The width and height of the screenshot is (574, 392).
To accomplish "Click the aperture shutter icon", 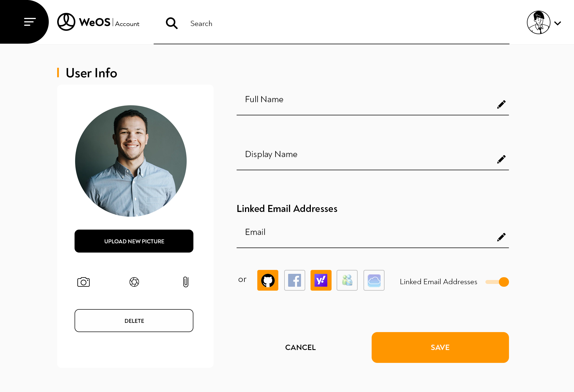I will click(134, 282).
